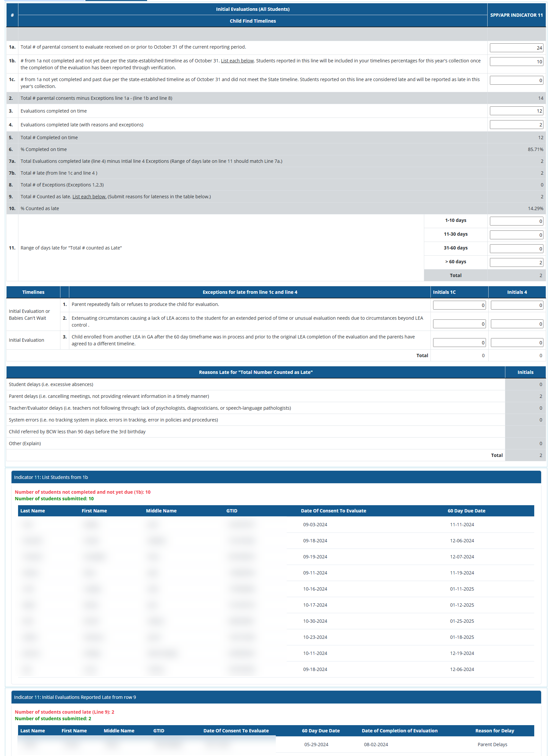Follow "List each below." link in line 9

[89, 197]
